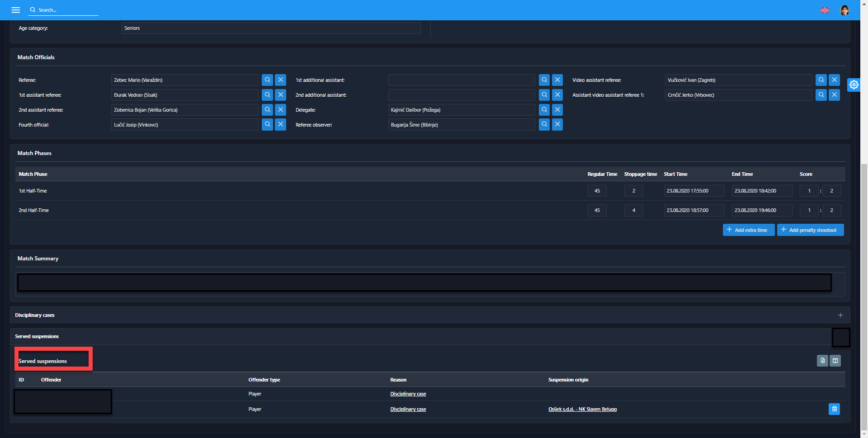868x438 pixels.
Task: Clear the 1st assistant referee field
Action: click(280, 95)
